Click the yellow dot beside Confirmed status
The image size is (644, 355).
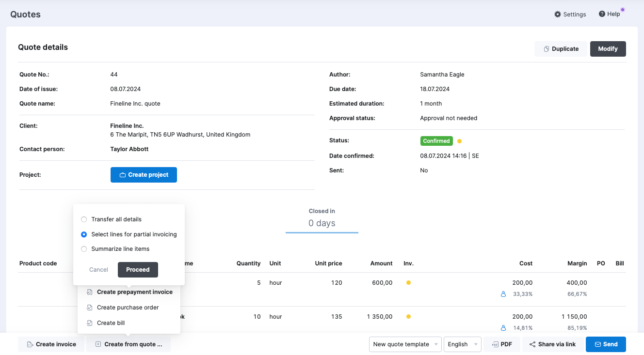[x=459, y=141]
